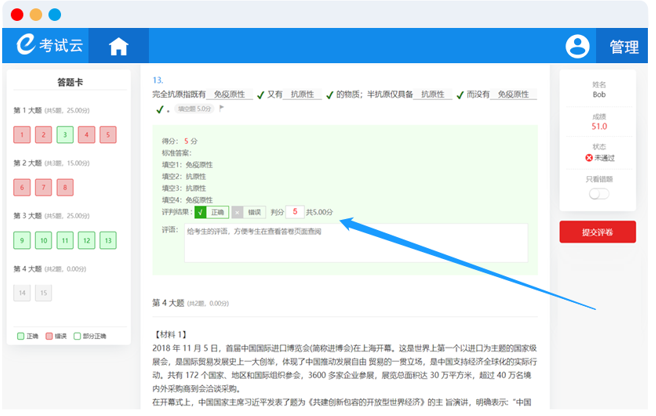Viewport: 656px width, 416px height.
Task: Click the flag icon beside question 13
Action: 221,108
